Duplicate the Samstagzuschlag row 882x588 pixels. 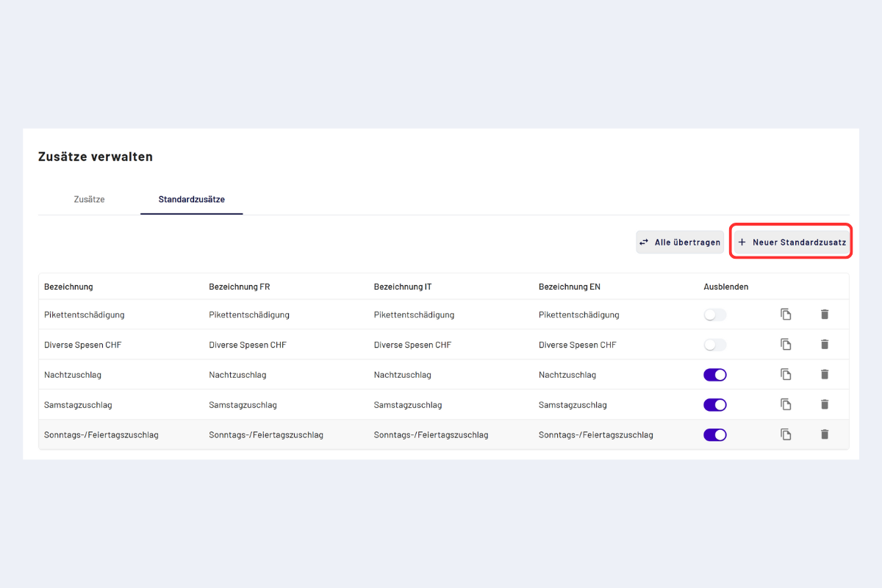click(786, 404)
